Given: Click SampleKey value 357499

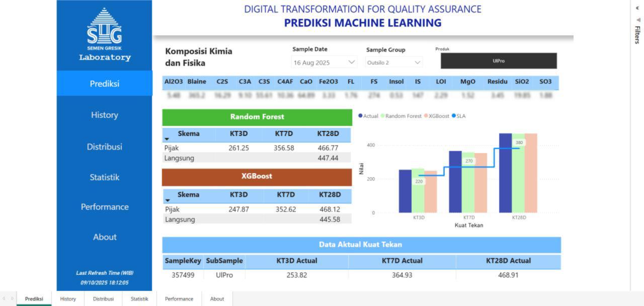Looking at the screenshot, I should coord(183,275).
